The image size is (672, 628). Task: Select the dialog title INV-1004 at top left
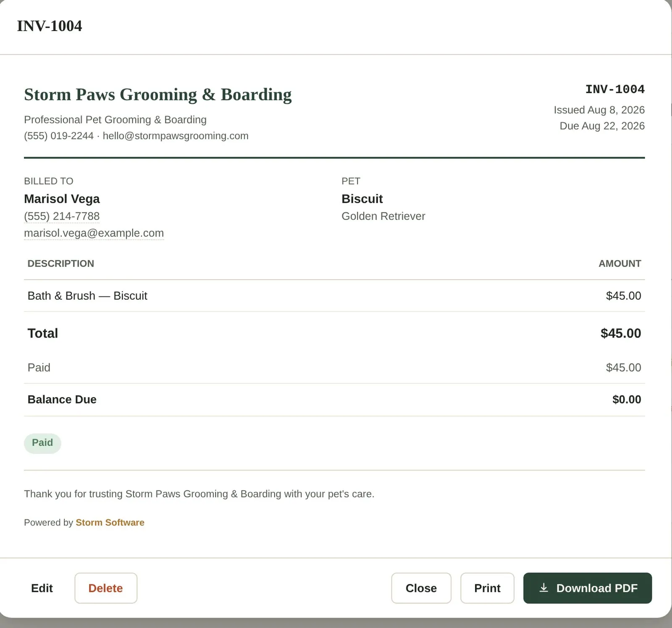tap(50, 26)
